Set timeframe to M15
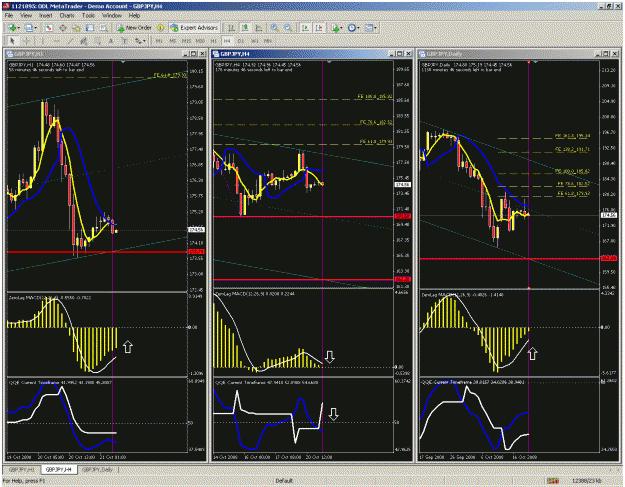 186,41
